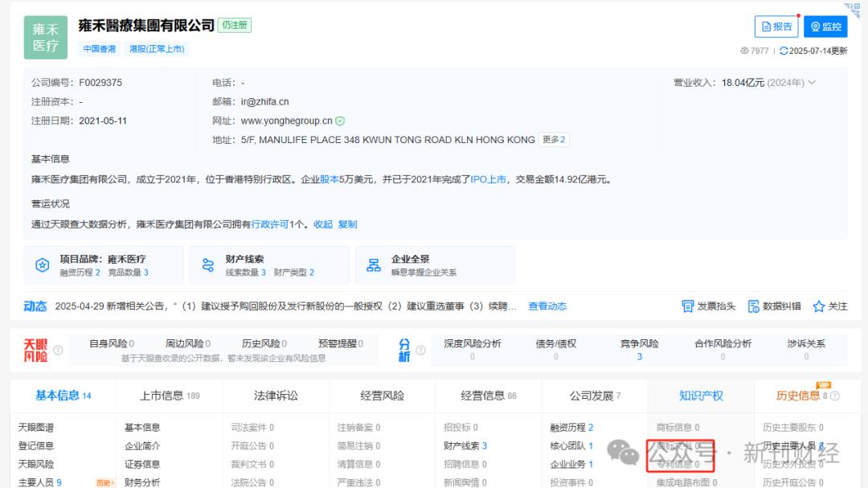Select 历史风险 0 item

(264, 343)
